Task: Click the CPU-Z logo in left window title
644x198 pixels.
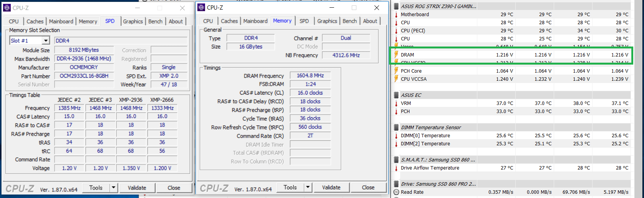Action: (x=7, y=8)
